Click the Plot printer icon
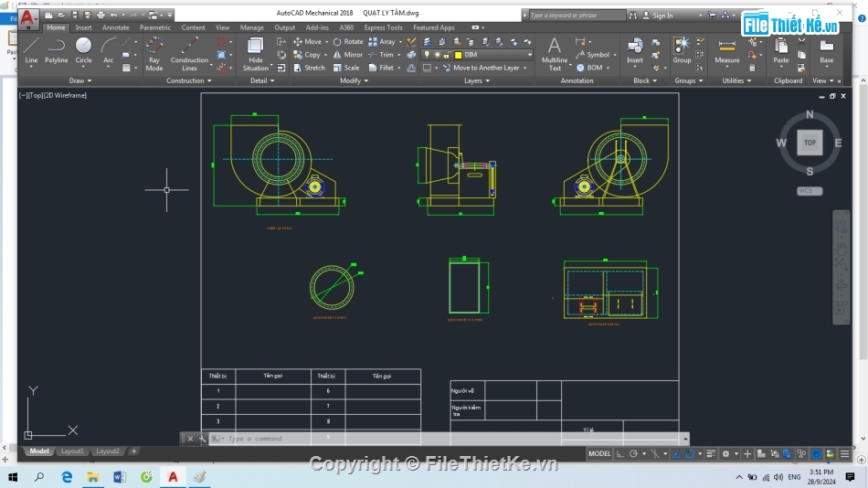 coord(101,15)
